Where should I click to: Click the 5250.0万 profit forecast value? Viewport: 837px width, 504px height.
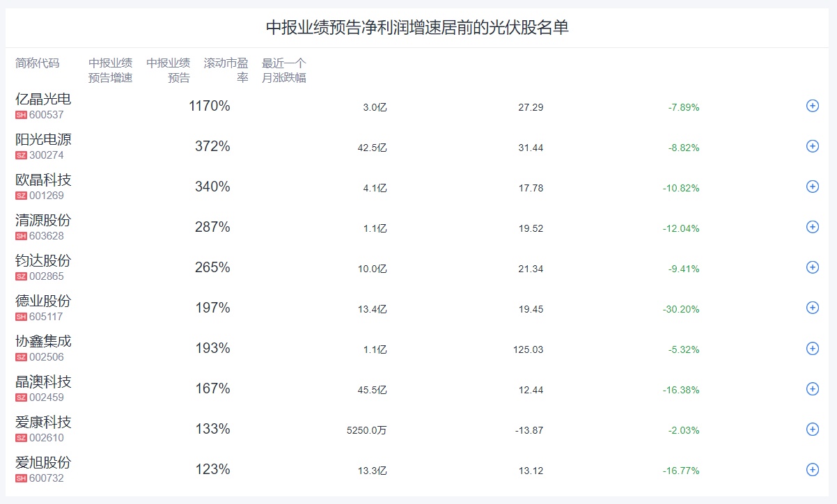pos(366,430)
